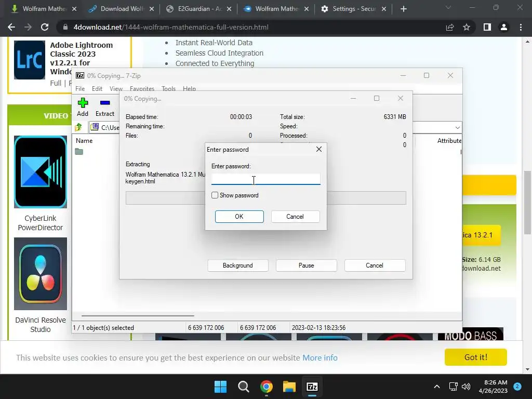Open a new browser tab

pyautogui.click(x=403, y=9)
